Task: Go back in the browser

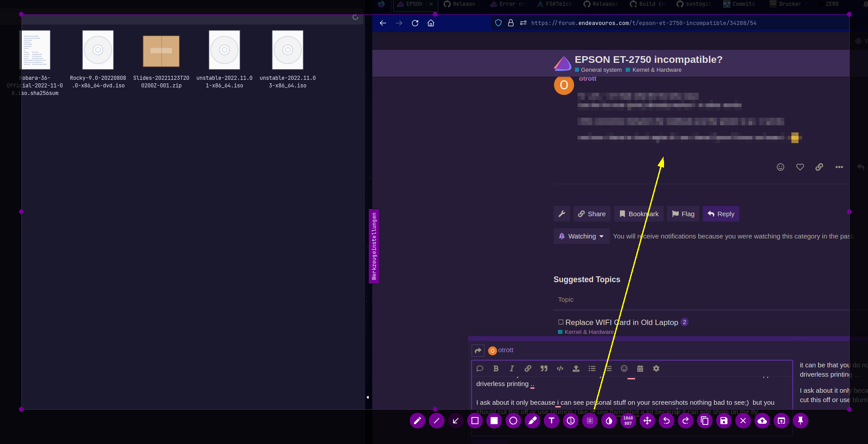Action: (x=383, y=23)
